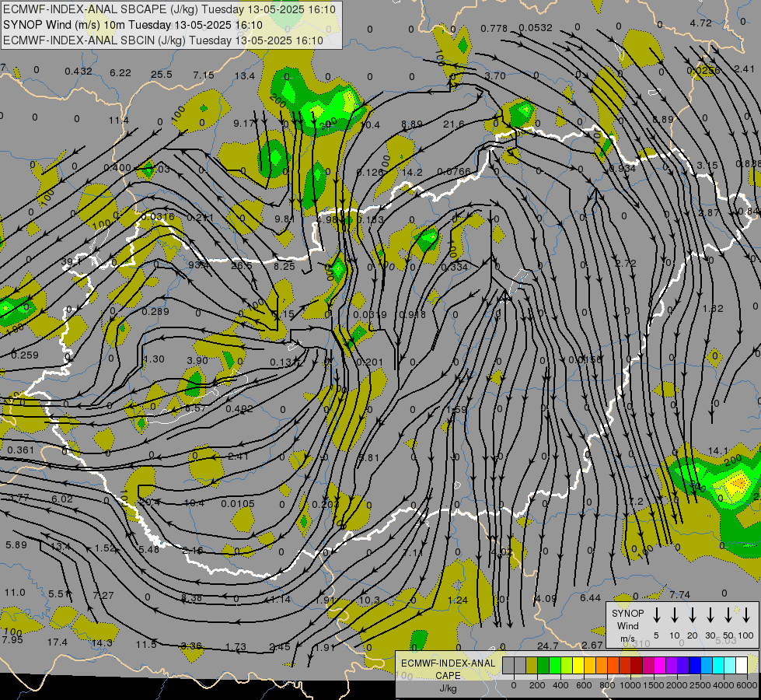Select the pale cyan swatch before white
Screen dimensions: 761x700
click(729, 666)
